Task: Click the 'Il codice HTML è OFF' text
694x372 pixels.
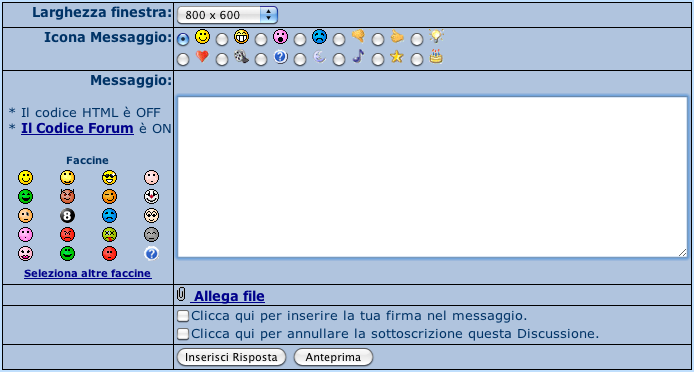Action: tap(91, 112)
